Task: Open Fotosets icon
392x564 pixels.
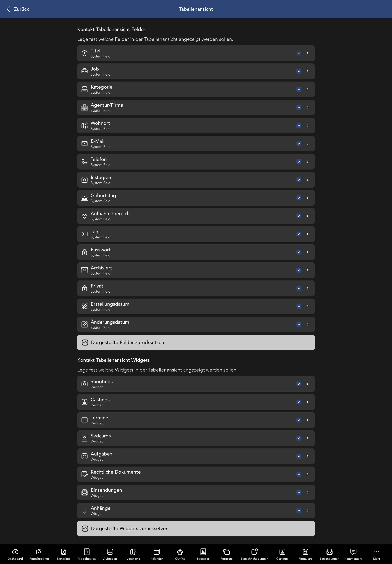Action: click(x=227, y=552)
